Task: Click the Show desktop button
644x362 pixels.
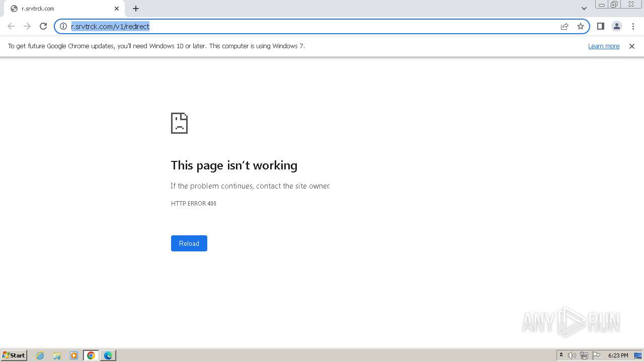Action: click(638, 355)
